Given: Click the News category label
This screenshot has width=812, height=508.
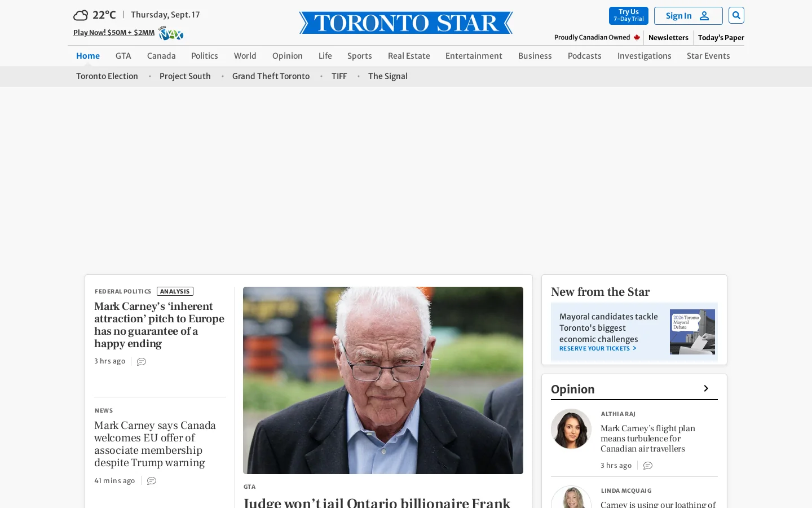Looking at the screenshot, I should (104, 411).
